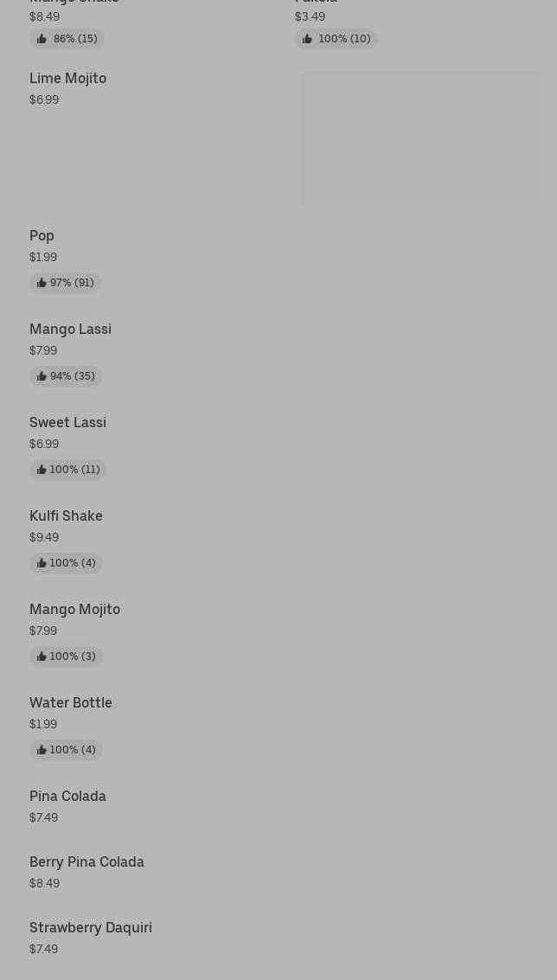Click the Lime Mojito image placeholder

pos(420,138)
